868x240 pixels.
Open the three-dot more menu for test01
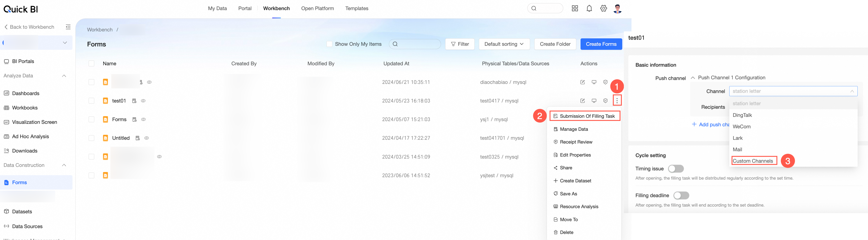(x=617, y=100)
